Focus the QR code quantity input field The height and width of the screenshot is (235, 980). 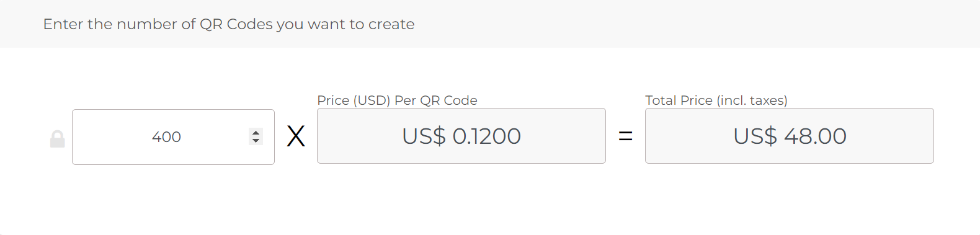[x=173, y=137]
